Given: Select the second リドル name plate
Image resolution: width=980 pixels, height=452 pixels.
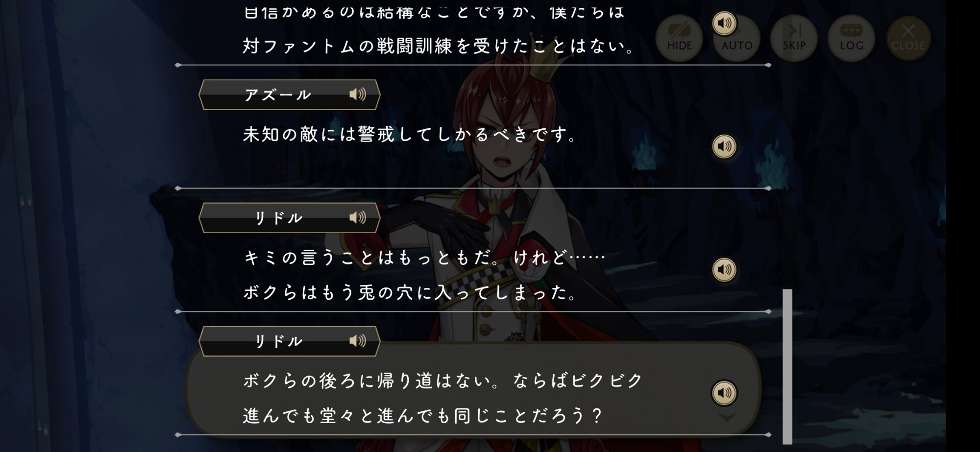Looking at the screenshot, I should [x=289, y=341].
